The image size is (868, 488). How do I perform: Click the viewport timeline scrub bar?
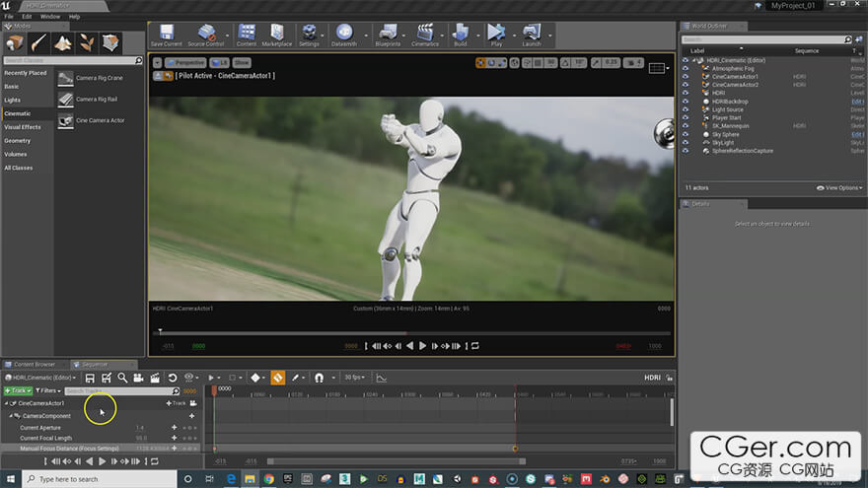pos(411,333)
